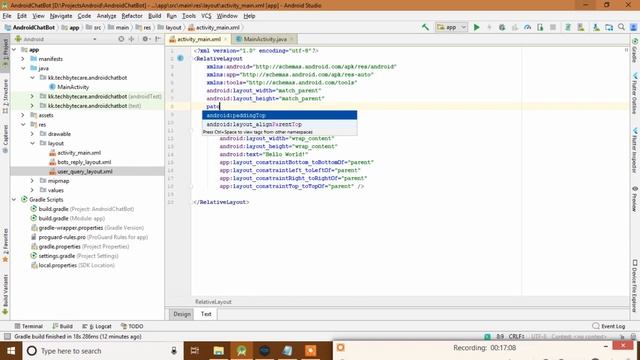Screen dimensions: 640x360
Task: Click the Stop square button in toolbar
Action: [553, 27]
